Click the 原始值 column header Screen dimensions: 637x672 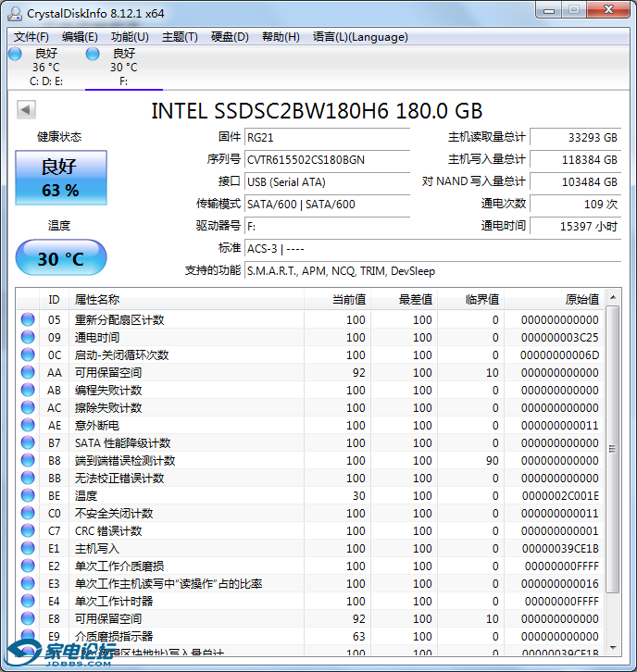554,300
